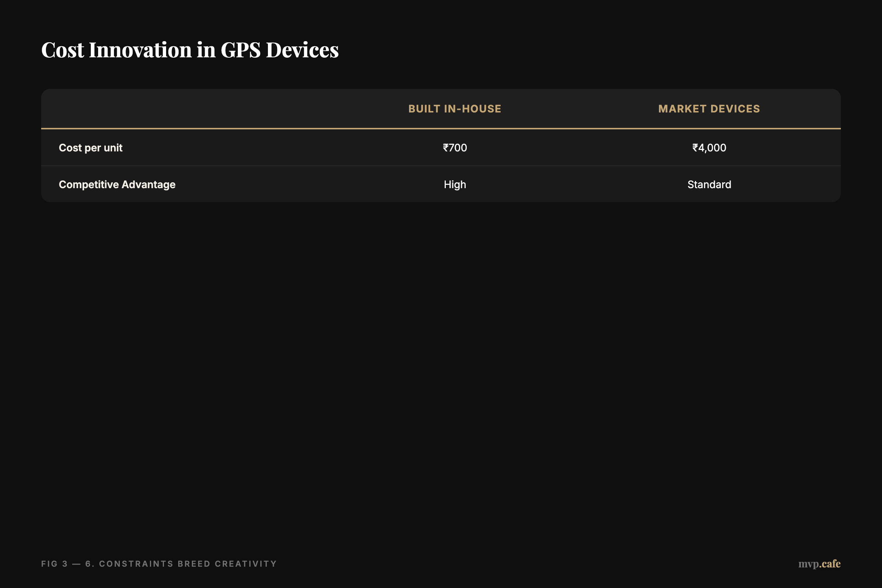Screen dimensions: 882x588
Task: Click the High advantage cell
Action: tap(455, 184)
